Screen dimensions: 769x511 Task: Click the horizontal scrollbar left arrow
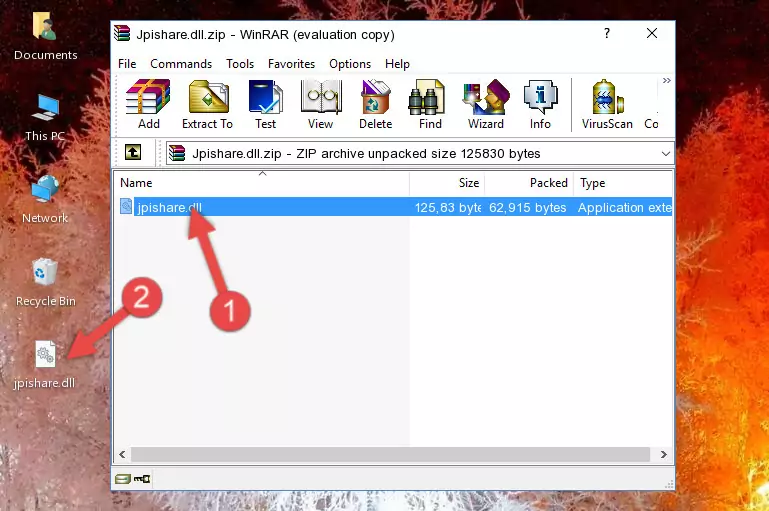click(x=123, y=455)
